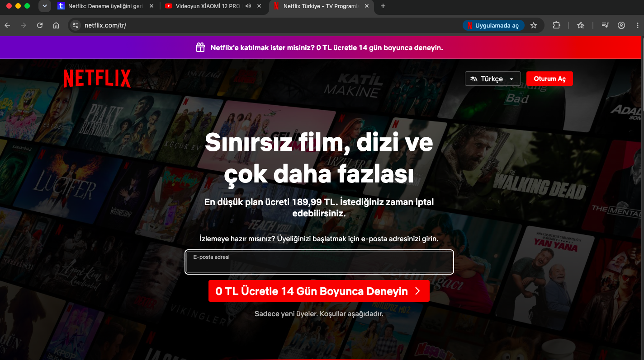Go forward to the next page
This screenshot has width=644, height=360.
click(x=24, y=25)
